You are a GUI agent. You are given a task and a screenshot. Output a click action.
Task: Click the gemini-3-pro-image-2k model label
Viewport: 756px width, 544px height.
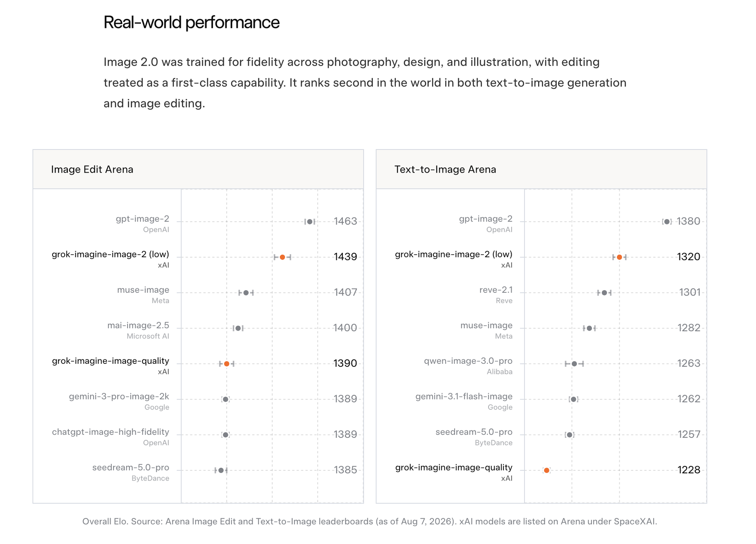coord(119,397)
